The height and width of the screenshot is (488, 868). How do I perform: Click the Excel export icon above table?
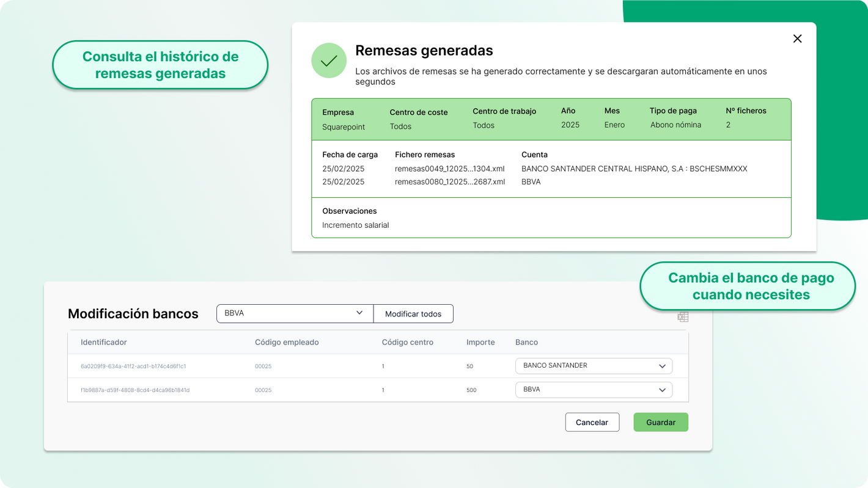tap(683, 317)
